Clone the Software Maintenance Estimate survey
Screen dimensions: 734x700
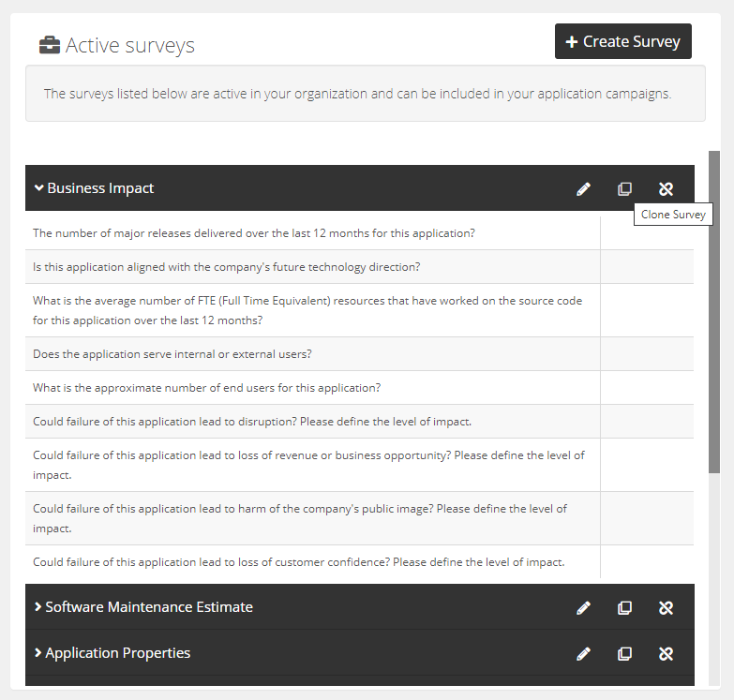click(x=624, y=608)
